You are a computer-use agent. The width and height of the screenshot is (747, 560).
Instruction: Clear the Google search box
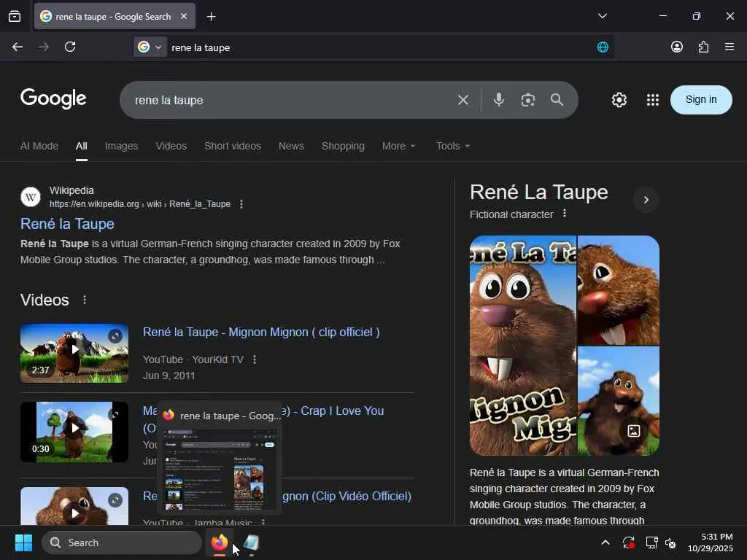(463, 100)
